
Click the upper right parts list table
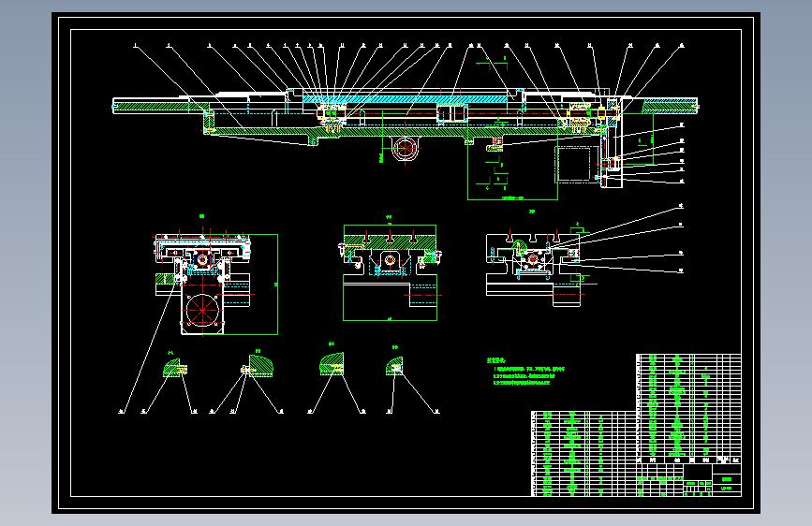[688, 408]
